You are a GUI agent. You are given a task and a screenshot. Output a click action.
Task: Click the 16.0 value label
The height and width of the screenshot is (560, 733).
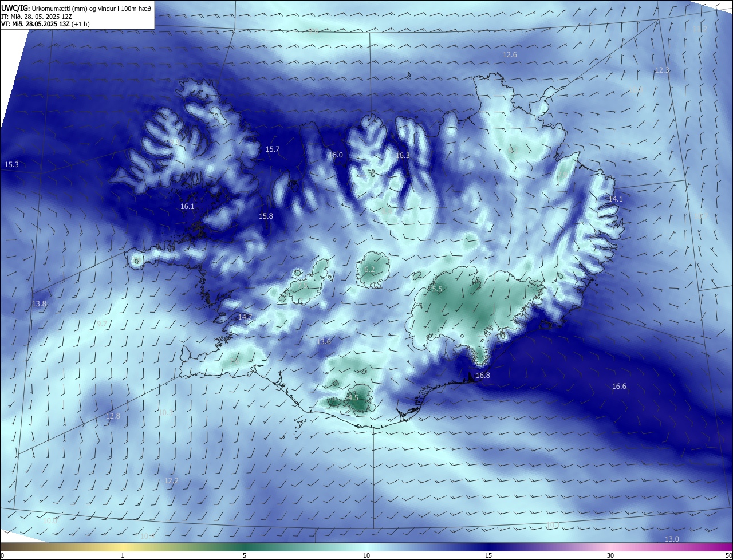coord(336,155)
